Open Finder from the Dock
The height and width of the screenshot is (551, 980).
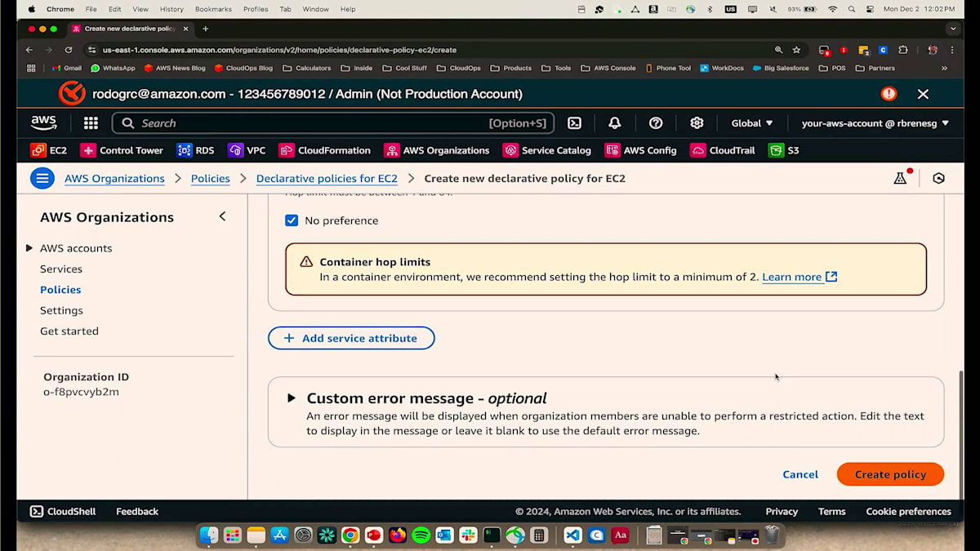click(x=209, y=535)
